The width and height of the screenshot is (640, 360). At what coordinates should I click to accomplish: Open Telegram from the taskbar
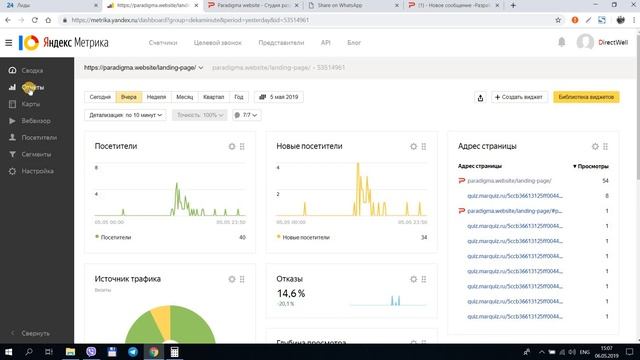133,352
